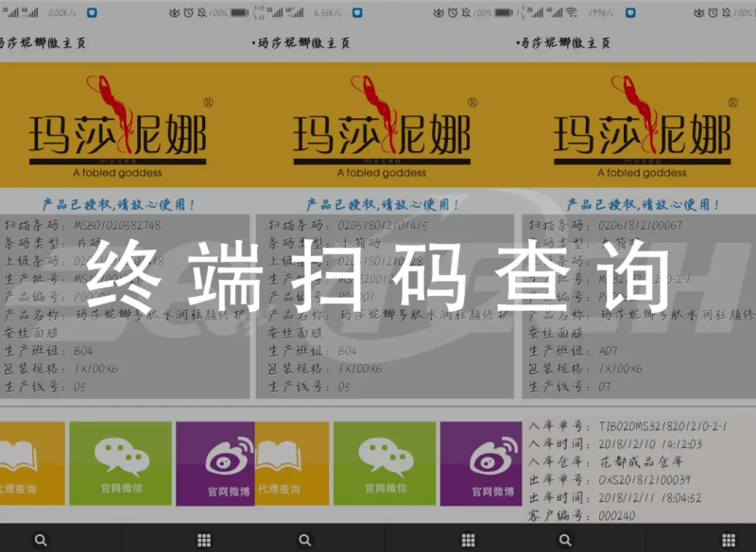This screenshot has height=552, width=756.
Task: Select the 生产班组 B04 row in the middle screen
Action: coord(313,351)
